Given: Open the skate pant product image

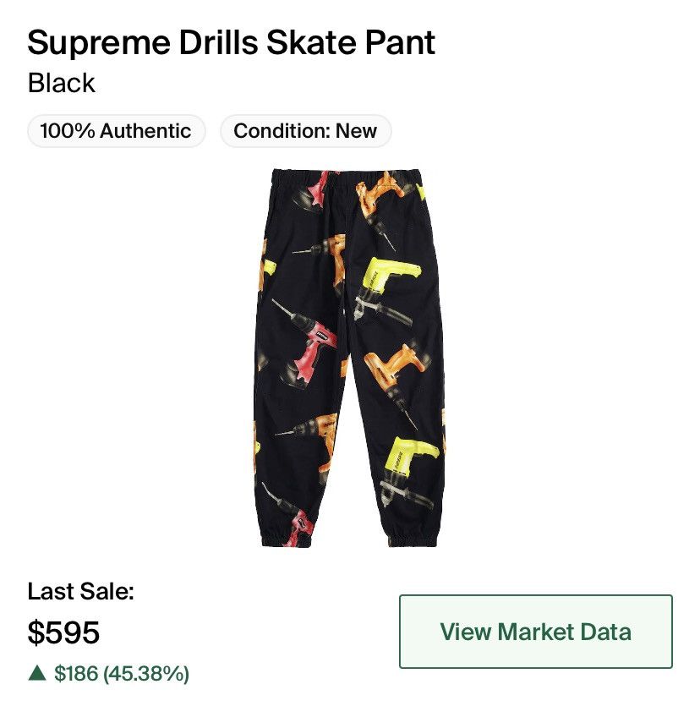Looking at the screenshot, I should [x=349, y=358].
